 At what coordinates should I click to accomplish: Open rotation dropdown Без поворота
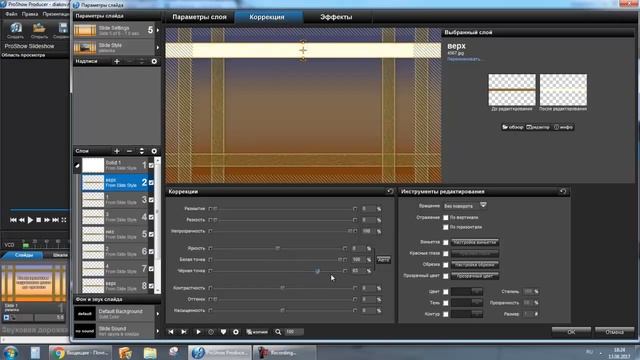click(x=465, y=206)
